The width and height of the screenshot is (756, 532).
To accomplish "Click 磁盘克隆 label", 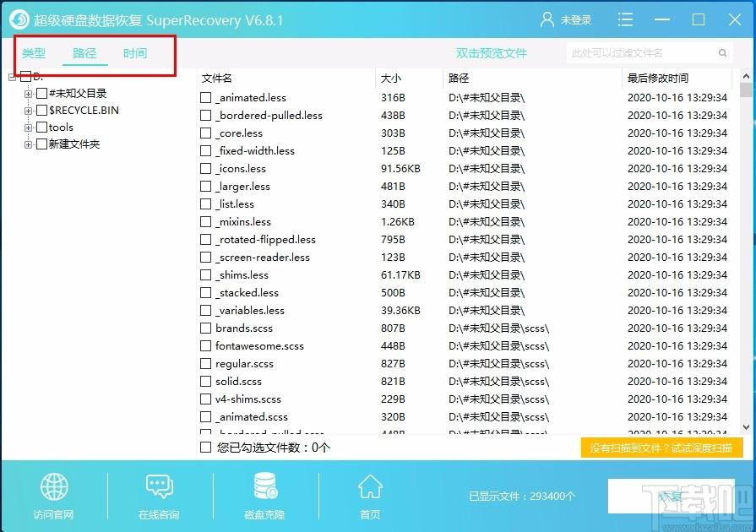I will [x=264, y=515].
